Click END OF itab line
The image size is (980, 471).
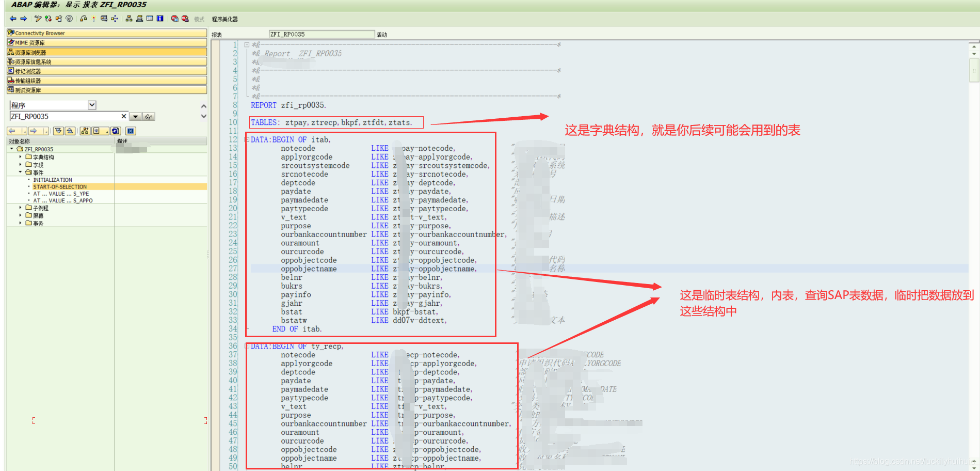pyautogui.click(x=297, y=329)
